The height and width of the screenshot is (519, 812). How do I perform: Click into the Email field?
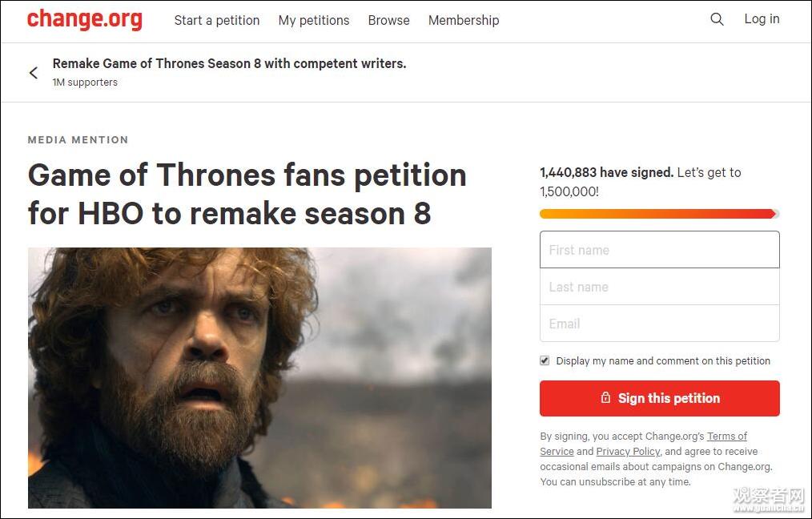tap(659, 324)
